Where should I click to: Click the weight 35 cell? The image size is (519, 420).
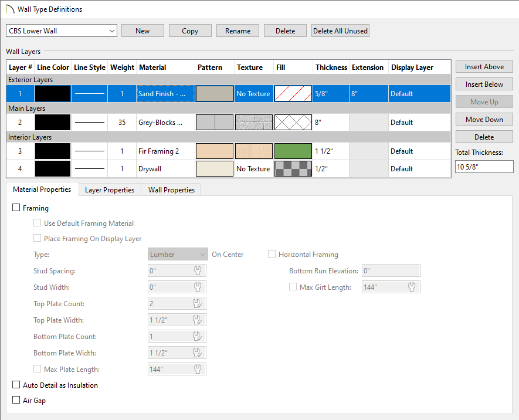(122, 123)
